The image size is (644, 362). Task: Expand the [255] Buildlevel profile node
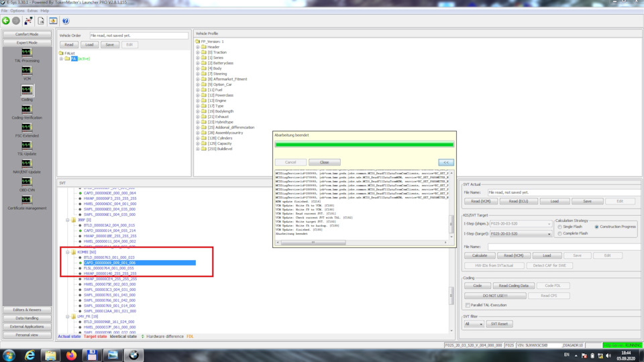click(198, 149)
